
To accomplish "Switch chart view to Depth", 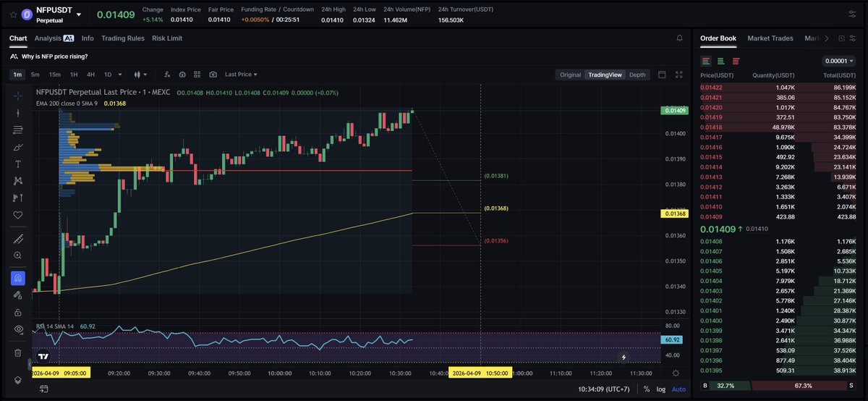I will point(637,75).
